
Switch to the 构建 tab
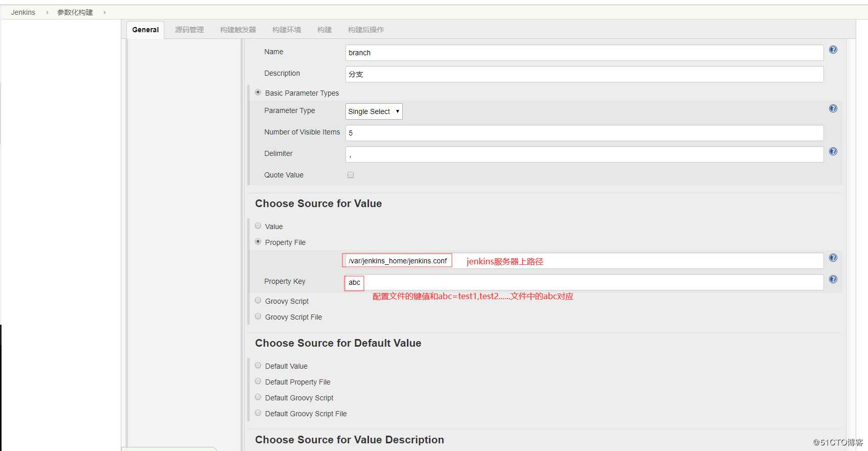[324, 30]
